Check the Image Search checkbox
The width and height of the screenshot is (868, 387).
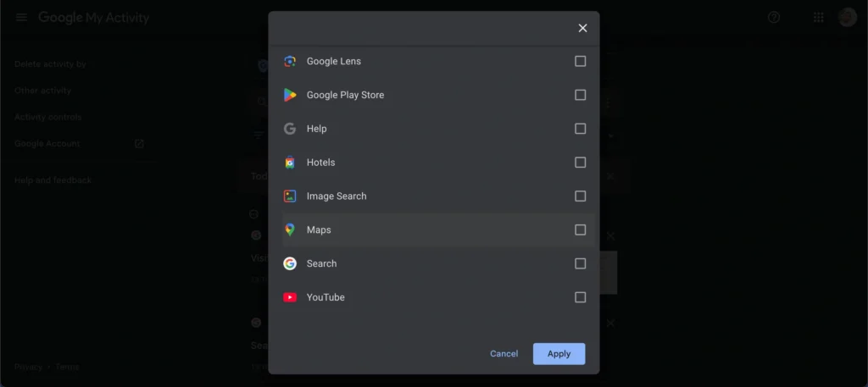(x=580, y=196)
